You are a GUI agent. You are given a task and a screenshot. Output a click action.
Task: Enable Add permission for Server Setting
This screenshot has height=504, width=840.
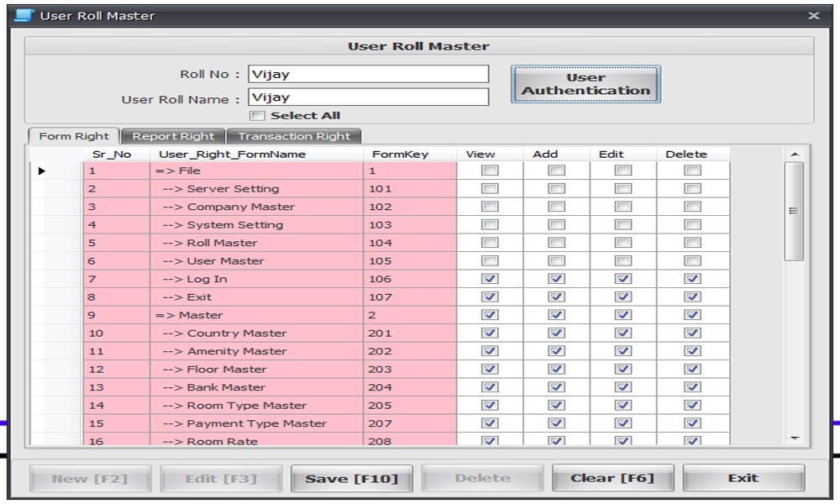coord(556,188)
